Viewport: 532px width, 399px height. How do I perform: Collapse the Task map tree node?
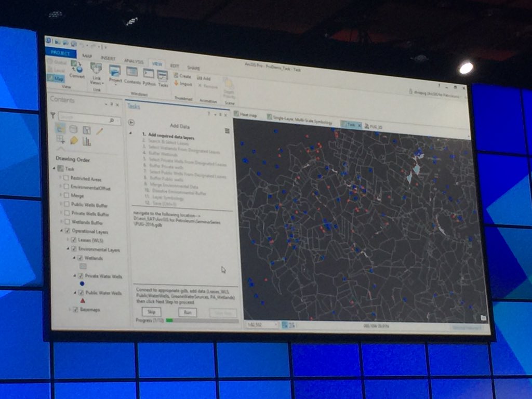(54, 168)
